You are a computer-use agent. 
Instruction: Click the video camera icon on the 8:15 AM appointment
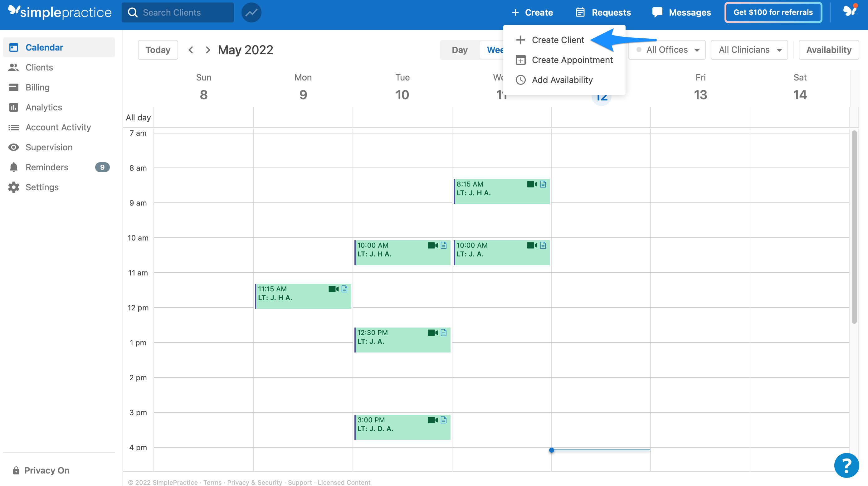[531, 184]
